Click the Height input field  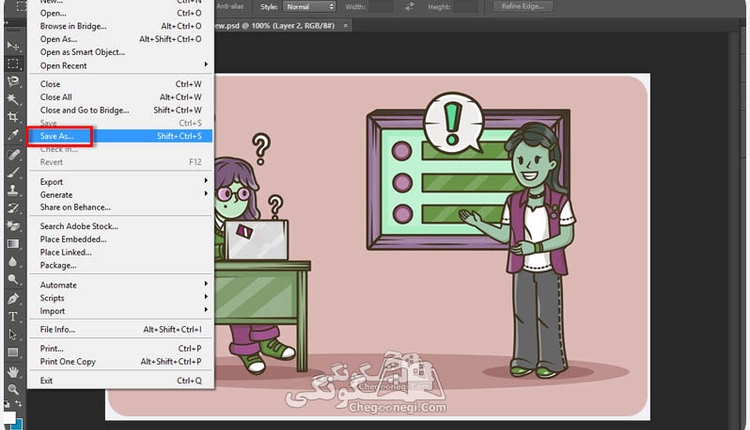point(466,7)
